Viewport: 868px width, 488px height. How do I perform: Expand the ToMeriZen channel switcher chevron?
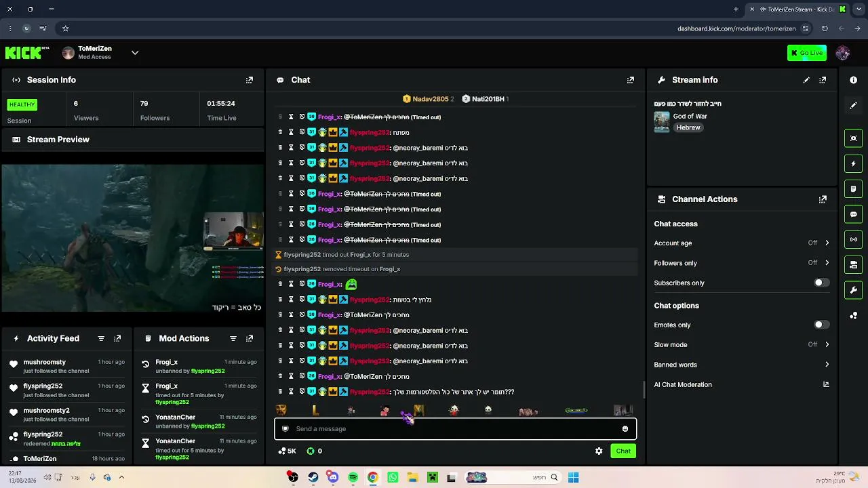(135, 53)
